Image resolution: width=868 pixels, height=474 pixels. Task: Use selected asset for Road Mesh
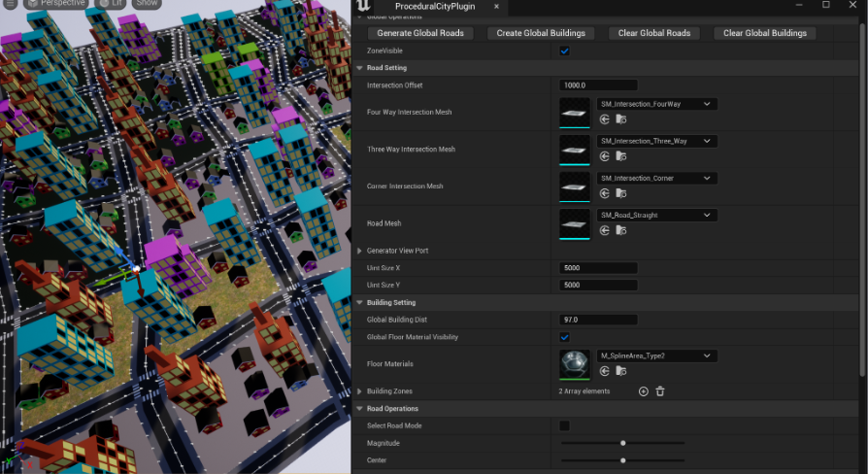click(x=605, y=230)
